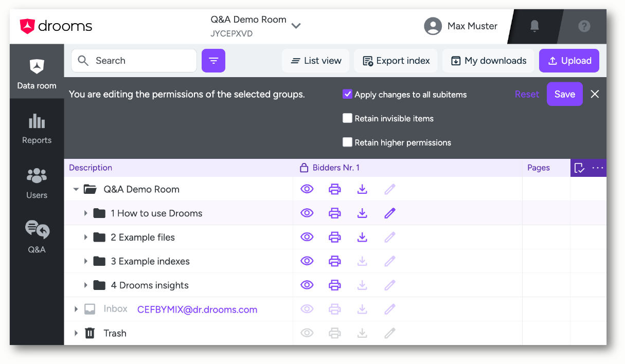Open the filter options button
The width and height of the screenshot is (625, 364).
213,61
